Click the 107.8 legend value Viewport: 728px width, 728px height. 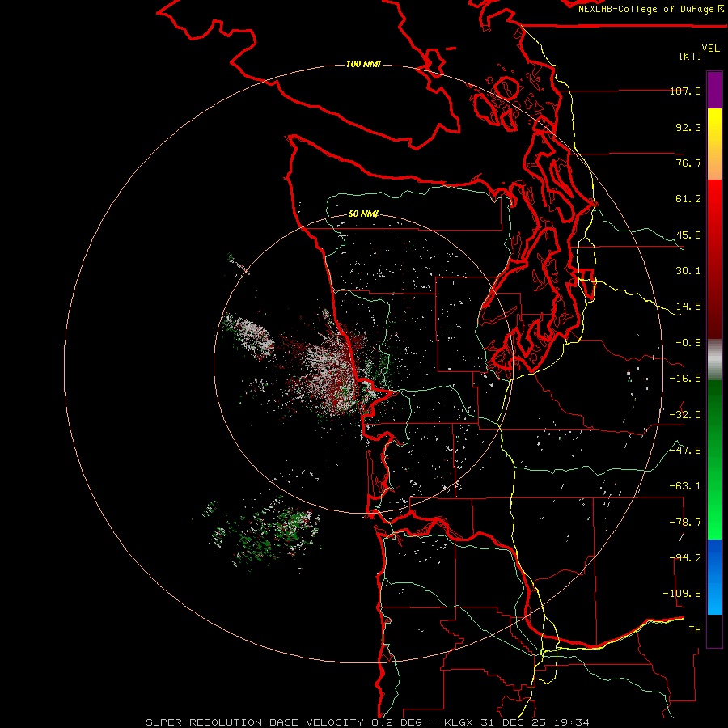(685, 91)
